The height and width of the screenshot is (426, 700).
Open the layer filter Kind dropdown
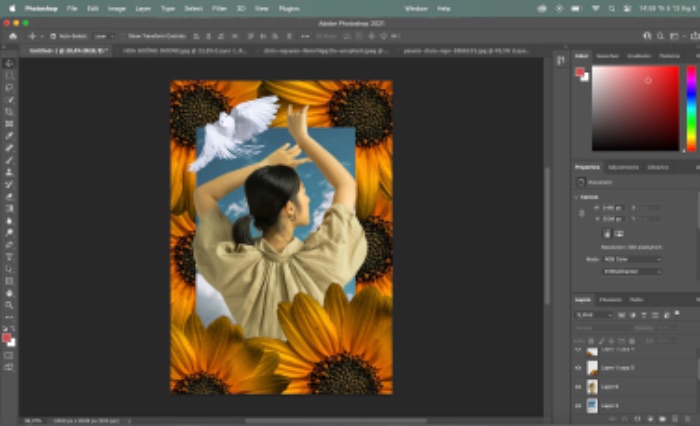(x=594, y=315)
